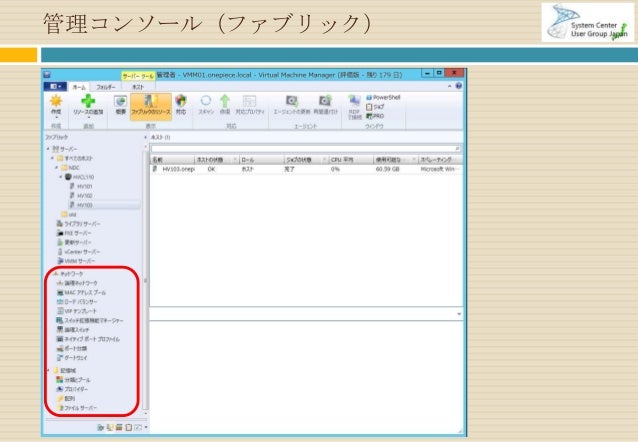
Task: Select ファイル サーバー under 記憶域
Action: [x=76, y=408]
